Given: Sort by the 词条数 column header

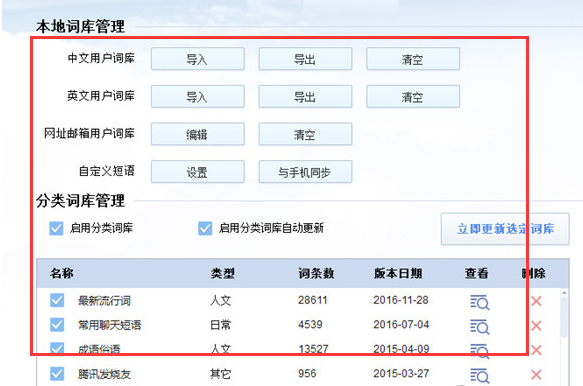Looking at the screenshot, I should click(x=316, y=273).
